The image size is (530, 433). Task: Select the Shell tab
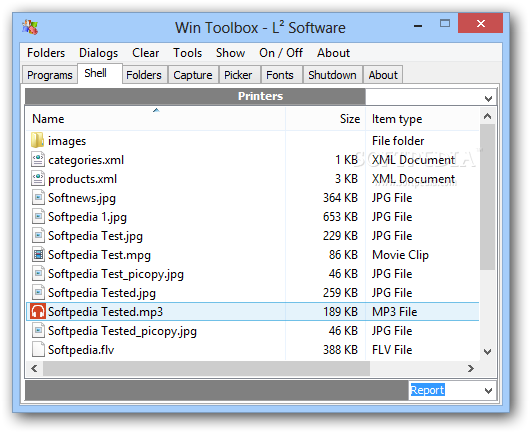tap(99, 73)
